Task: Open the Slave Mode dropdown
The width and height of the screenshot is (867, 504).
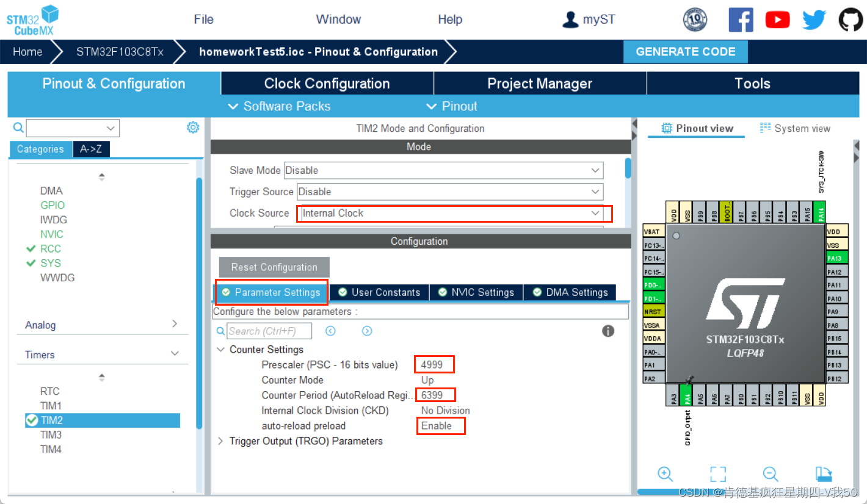Action: pos(443,170)
